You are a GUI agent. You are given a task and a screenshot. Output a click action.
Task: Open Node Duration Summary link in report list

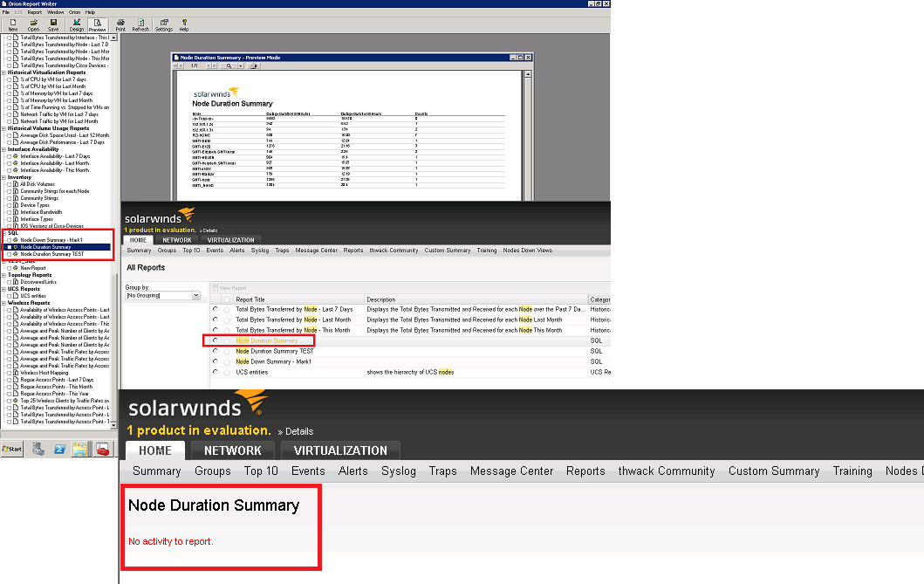[267, 340]
